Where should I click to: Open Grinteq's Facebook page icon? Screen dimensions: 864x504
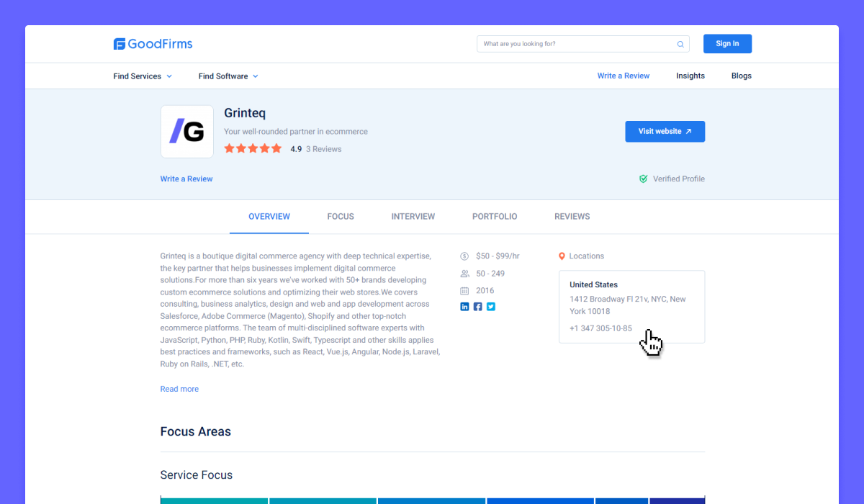point(477,307)
